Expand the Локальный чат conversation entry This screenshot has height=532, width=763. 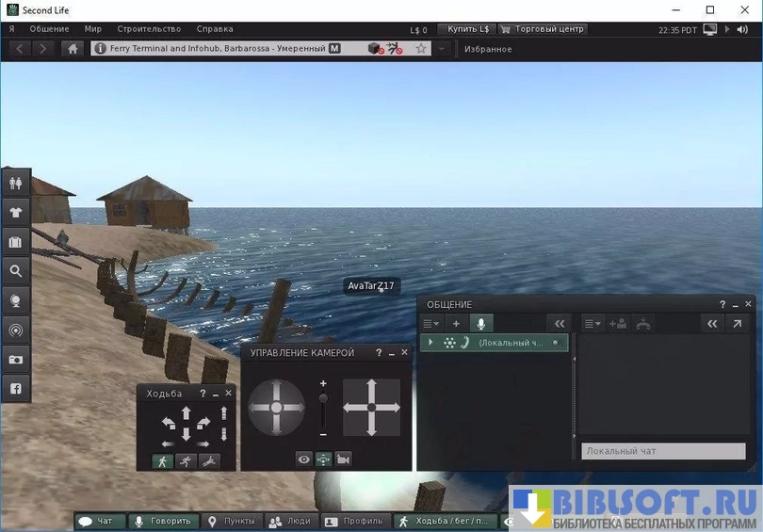(431, 343)
